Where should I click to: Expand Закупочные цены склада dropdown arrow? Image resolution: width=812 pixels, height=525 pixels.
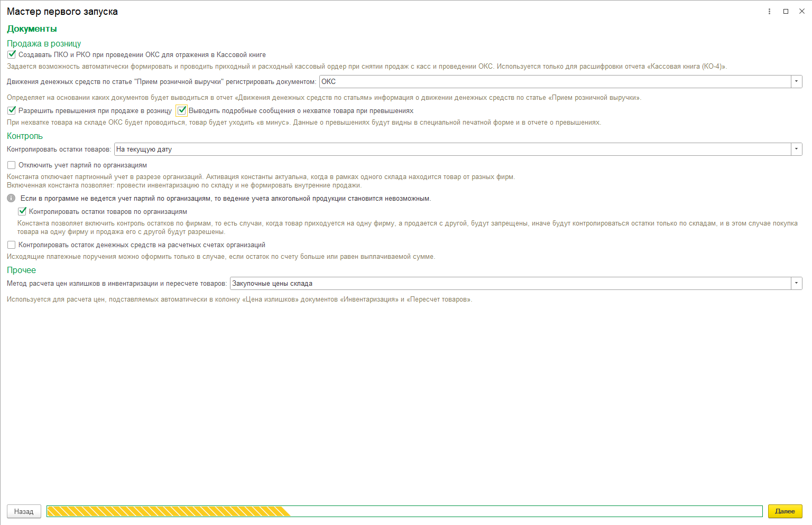pos(796,284)
